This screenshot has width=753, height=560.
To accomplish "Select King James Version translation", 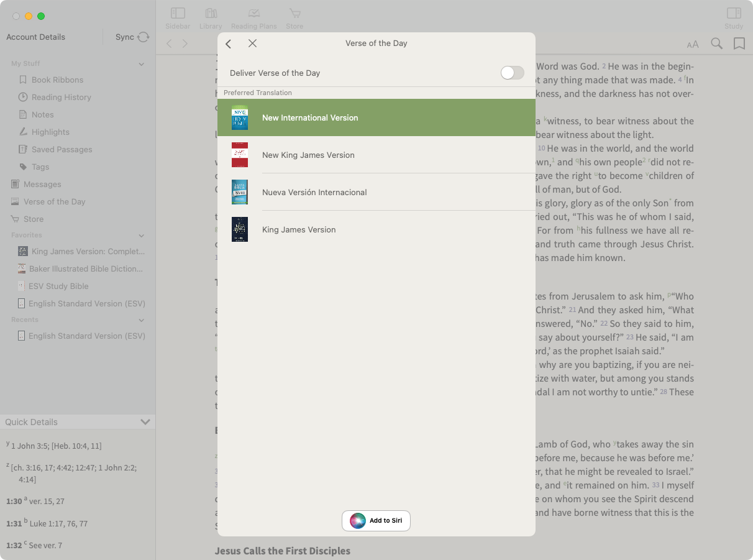I will click(376, 229).
